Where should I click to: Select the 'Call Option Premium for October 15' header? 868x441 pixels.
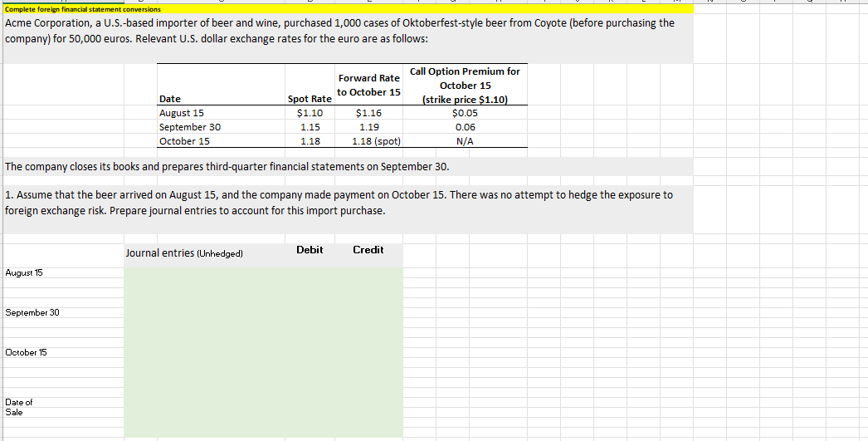(465, 85)
